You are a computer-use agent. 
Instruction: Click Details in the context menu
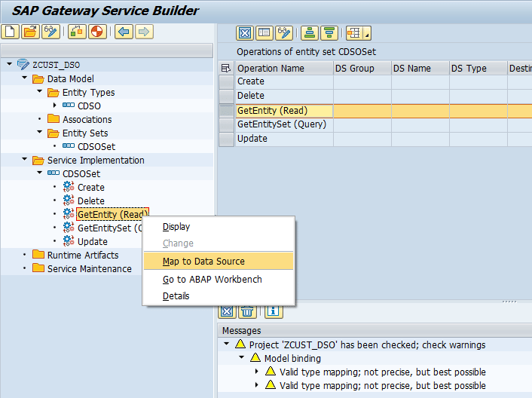click(176, 296)
